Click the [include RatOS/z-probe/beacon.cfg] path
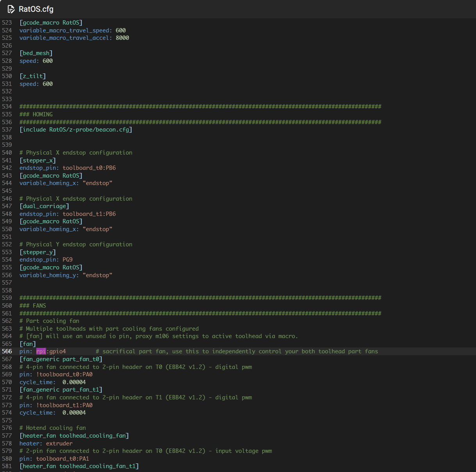Viewport: 476px width, 472px height. (76, 129)
